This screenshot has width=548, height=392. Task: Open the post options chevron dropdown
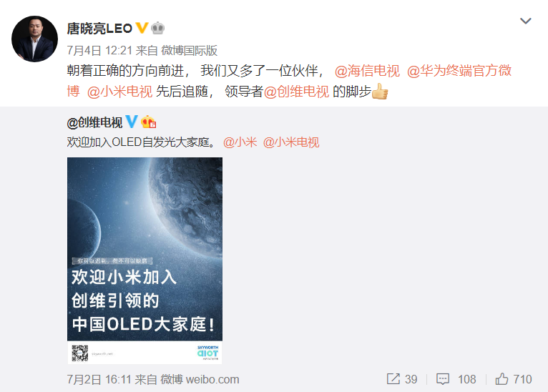(525, 21)
